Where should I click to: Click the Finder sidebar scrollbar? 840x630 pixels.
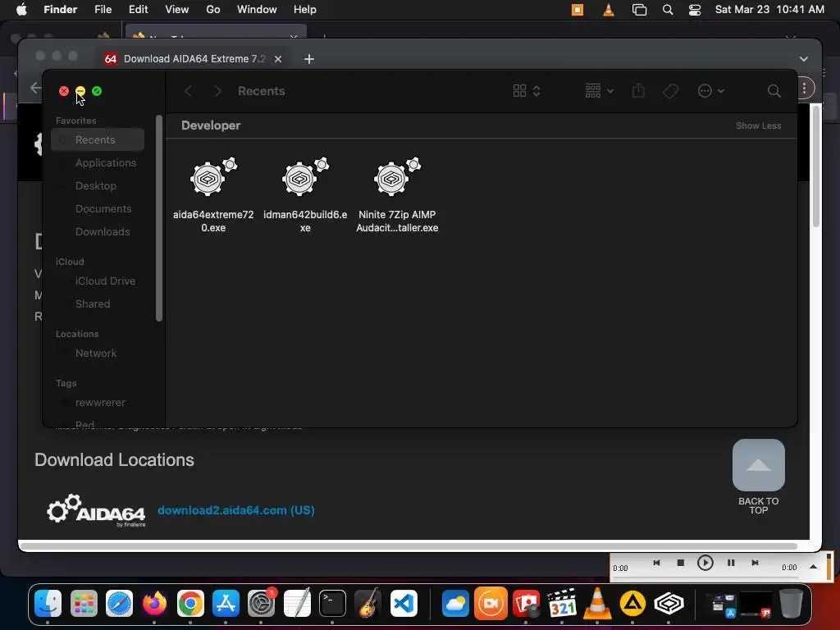click(158, 218)
